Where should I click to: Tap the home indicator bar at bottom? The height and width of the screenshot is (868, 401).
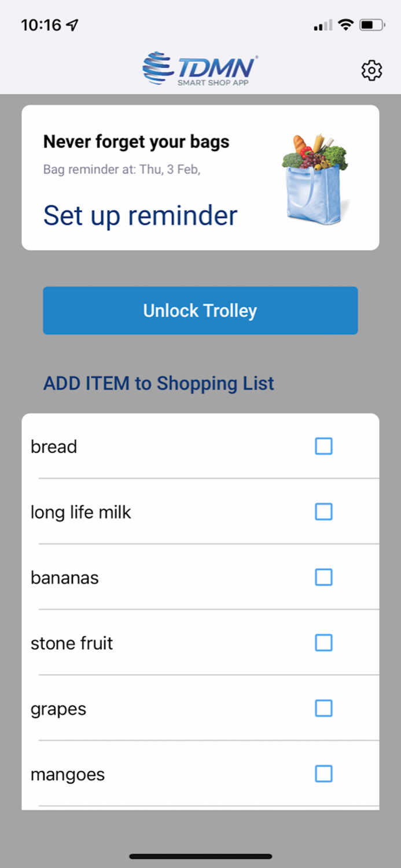click(x=200, y=856)
